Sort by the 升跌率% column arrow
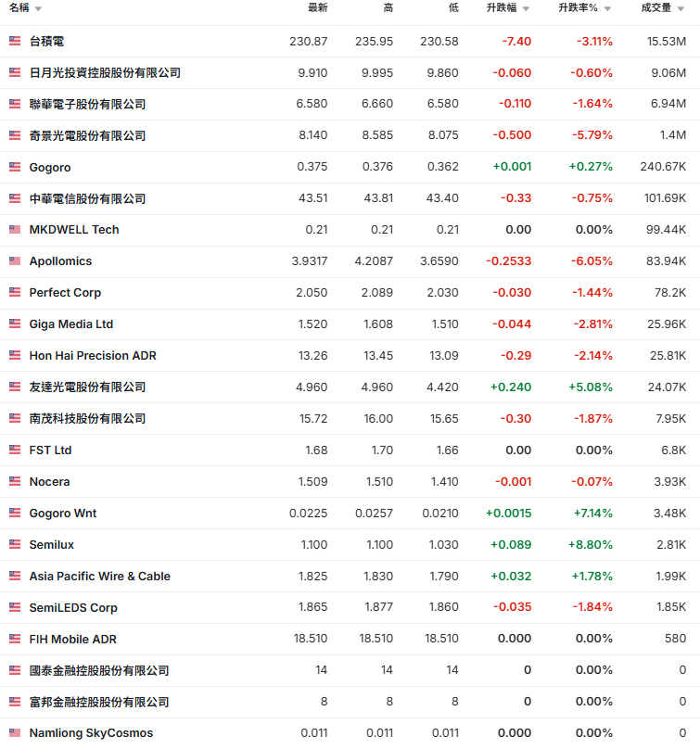This screenshot has width=700, height=749. click(607, 8)
